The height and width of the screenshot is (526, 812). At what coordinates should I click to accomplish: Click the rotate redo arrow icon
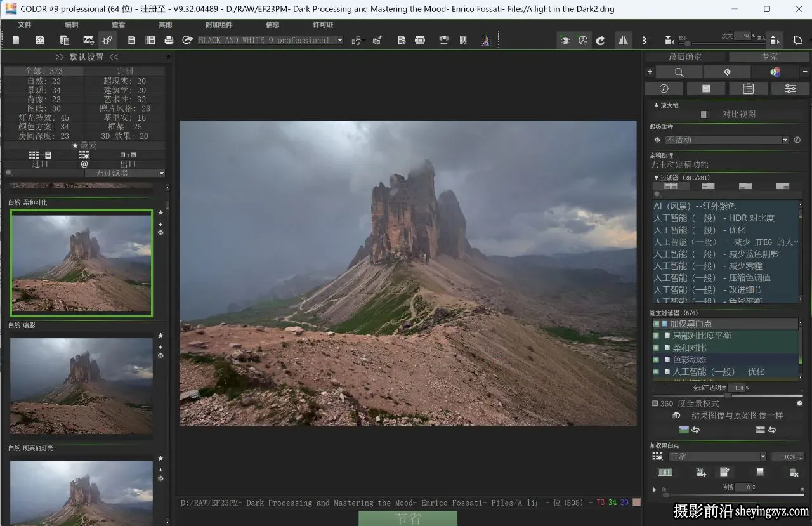(x=600, y=41)
